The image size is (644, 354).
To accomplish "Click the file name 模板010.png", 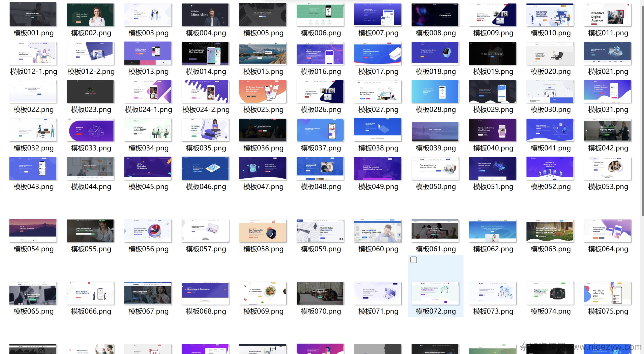I will coord(550,33).
